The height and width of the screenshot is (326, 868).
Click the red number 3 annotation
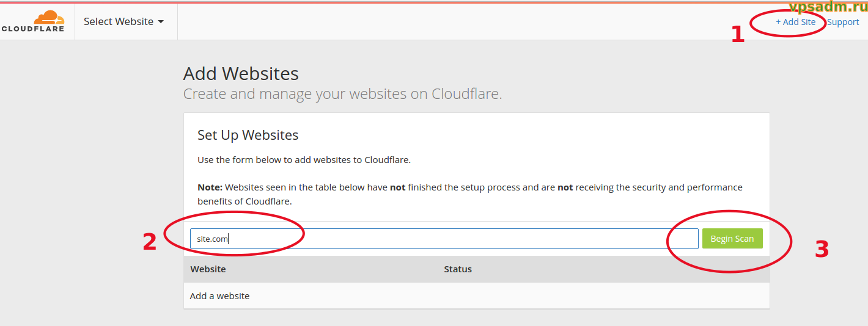[x=822, y=249]
